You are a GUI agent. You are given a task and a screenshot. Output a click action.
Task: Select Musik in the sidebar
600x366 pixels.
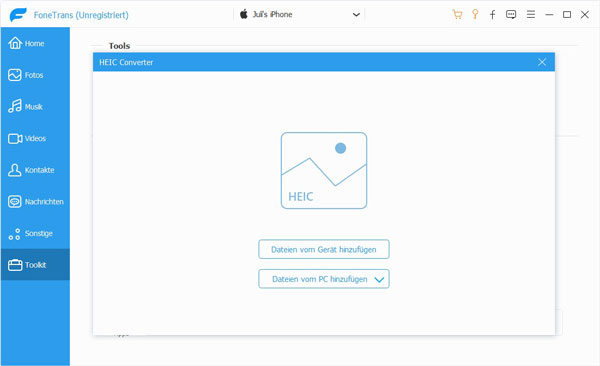(x=35, y=106)
